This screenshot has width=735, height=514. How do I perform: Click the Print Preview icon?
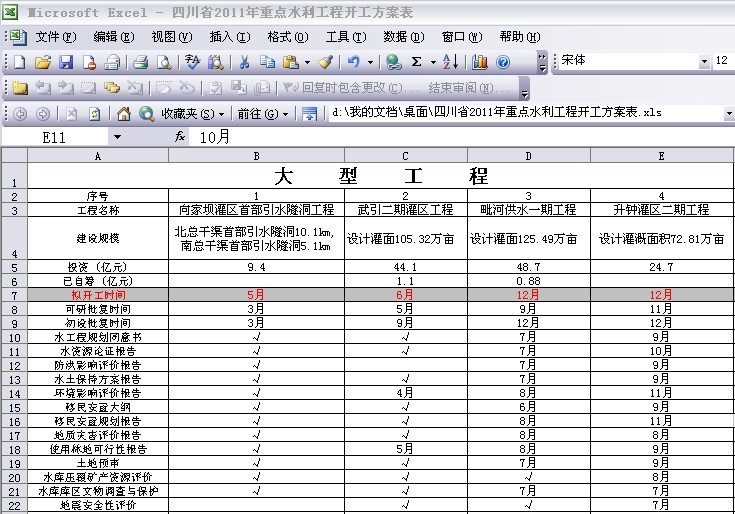[x=163, y=62]
